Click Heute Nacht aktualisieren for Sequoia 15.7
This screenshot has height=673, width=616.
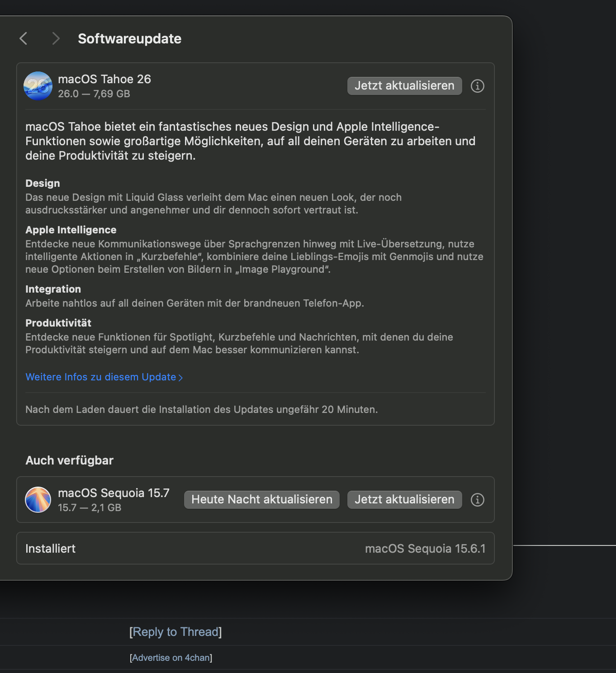pos(262,500)
